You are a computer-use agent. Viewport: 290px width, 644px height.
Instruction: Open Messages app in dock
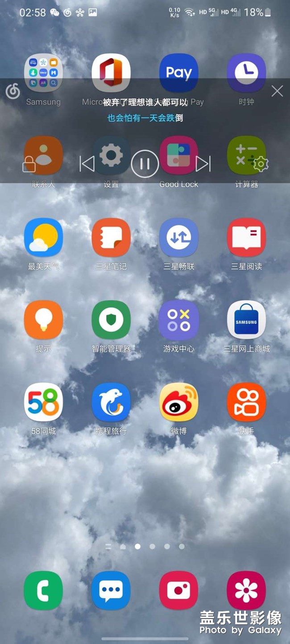click(x=111, y=590)
